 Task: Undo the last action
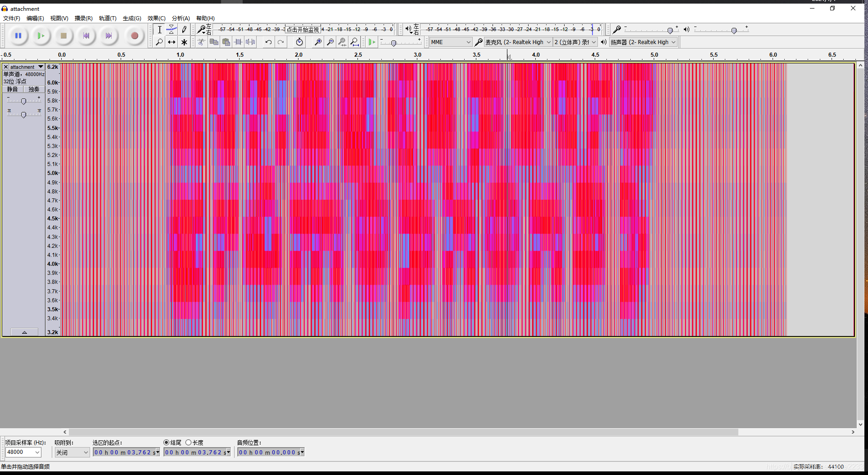point(268,42)
